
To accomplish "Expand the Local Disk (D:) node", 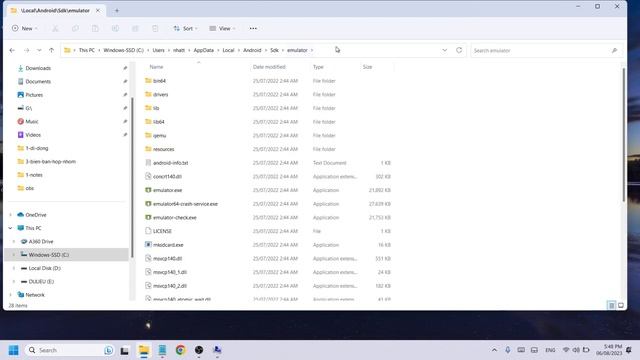I will [14, 268].
